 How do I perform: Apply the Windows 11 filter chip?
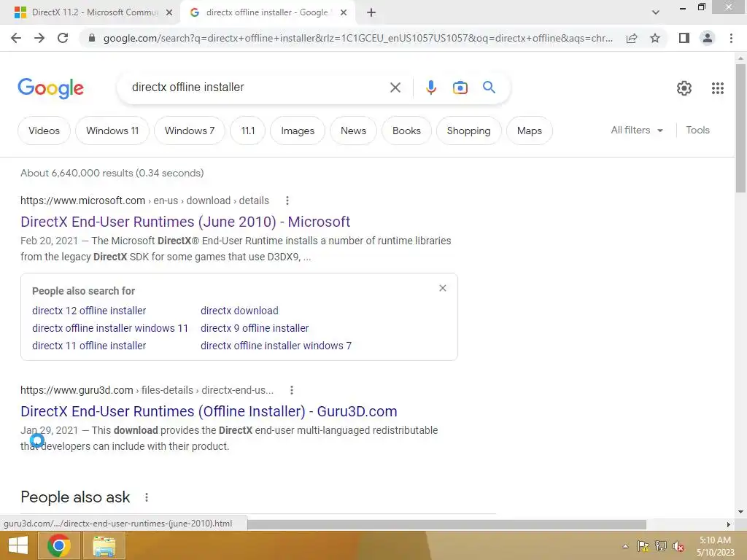point(112,131)
